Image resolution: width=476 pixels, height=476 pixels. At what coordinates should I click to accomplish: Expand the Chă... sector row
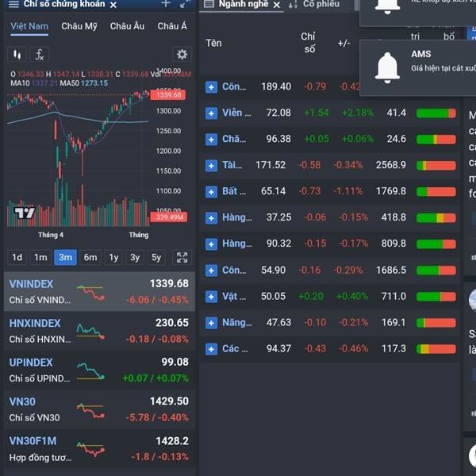(211, 140)
